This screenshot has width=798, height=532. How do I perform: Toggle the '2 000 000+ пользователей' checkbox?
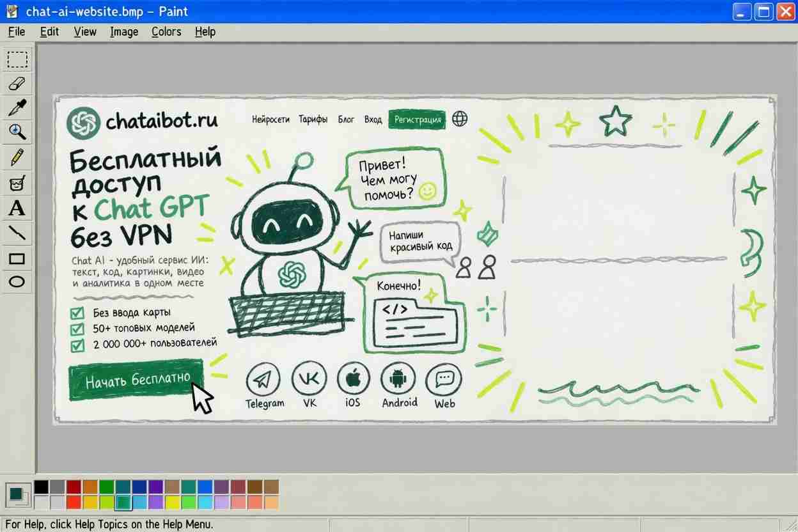click(77, 345)
